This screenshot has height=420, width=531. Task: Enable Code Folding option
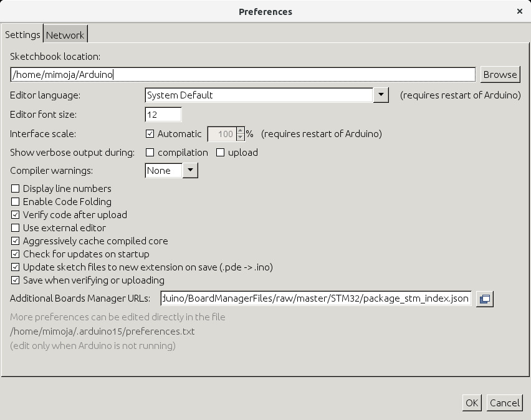tap(16, 202)
